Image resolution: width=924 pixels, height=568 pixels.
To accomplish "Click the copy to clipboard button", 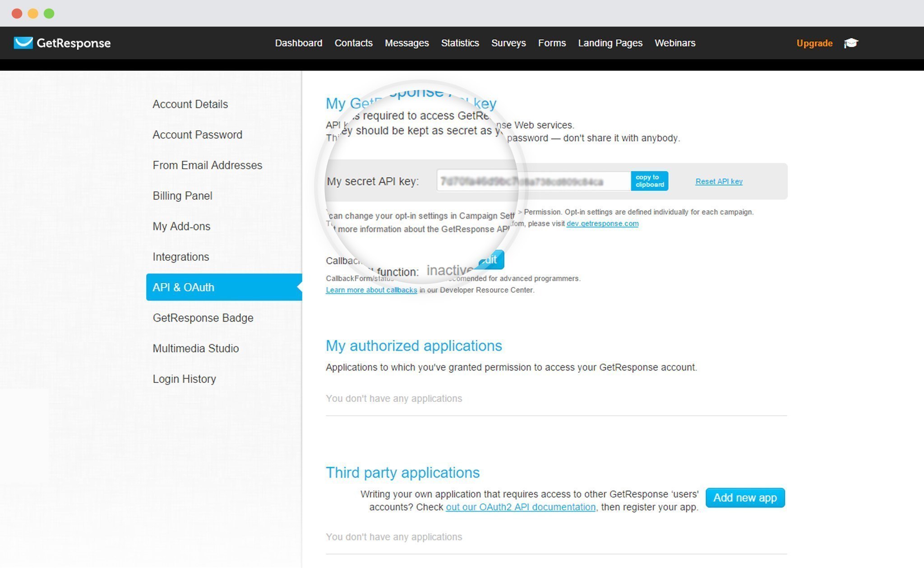I will tap(650, 181).
